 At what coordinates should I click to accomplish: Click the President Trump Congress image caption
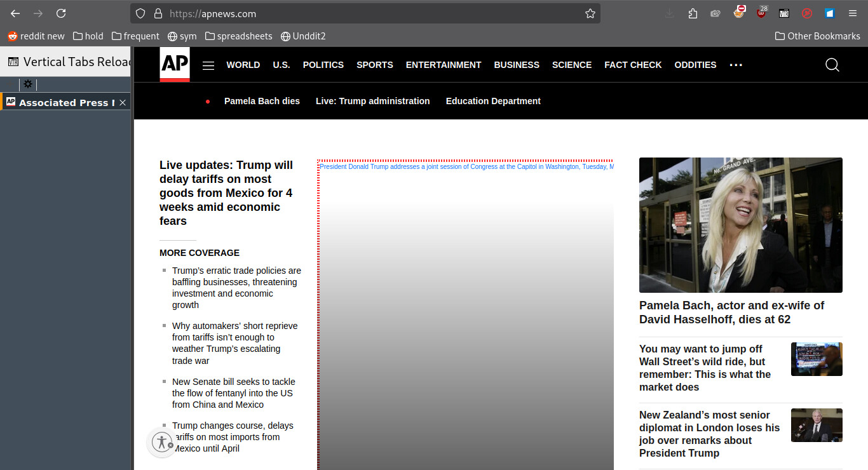466,166
